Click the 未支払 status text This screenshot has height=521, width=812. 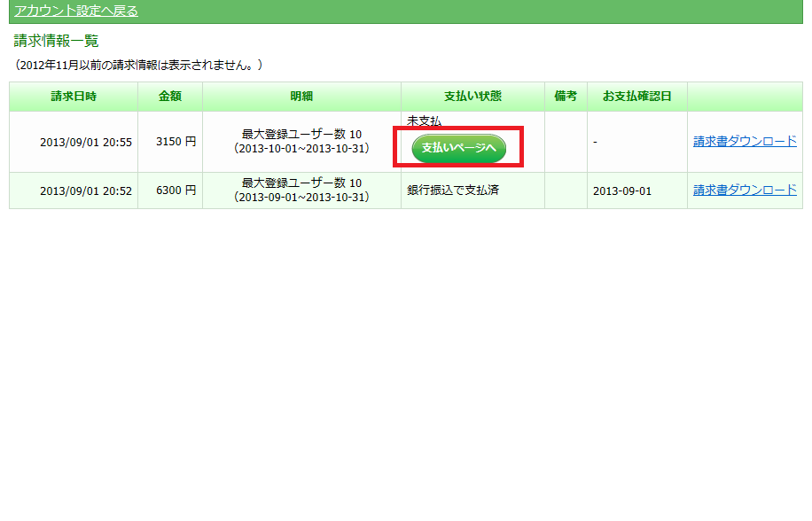[x=424, y=121]
